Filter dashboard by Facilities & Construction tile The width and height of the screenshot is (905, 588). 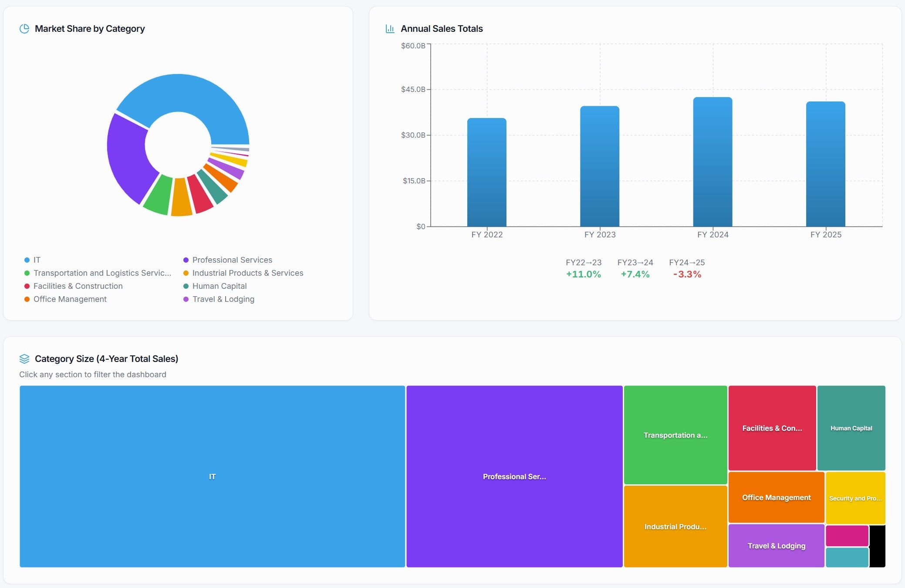coord(772,428)
